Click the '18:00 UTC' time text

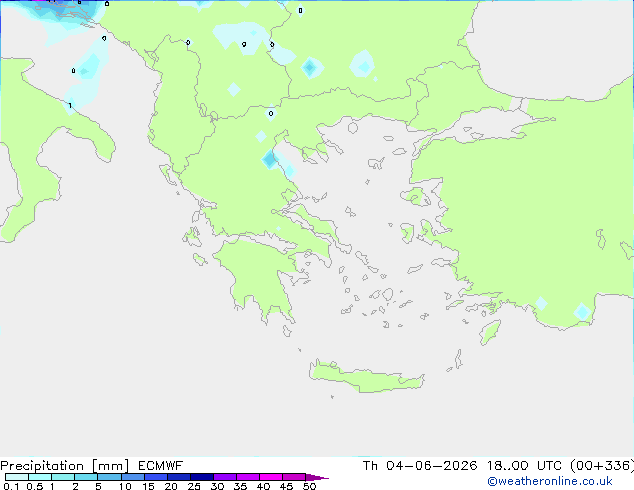(x=524, y=466)
